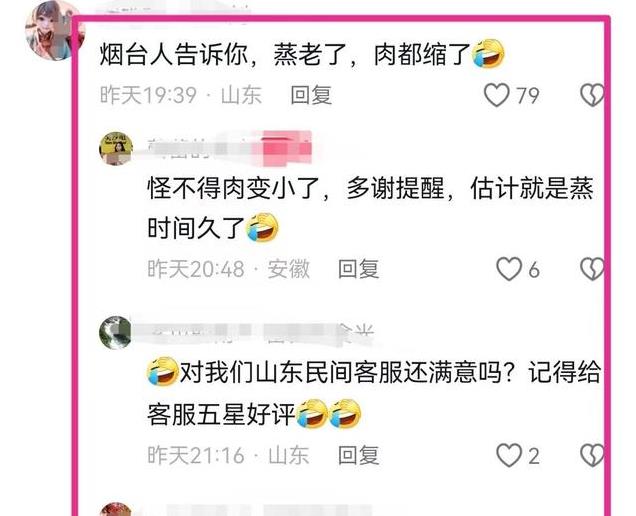Reply to the 昨天21:16 comment
636x516 pixels.
359,455
